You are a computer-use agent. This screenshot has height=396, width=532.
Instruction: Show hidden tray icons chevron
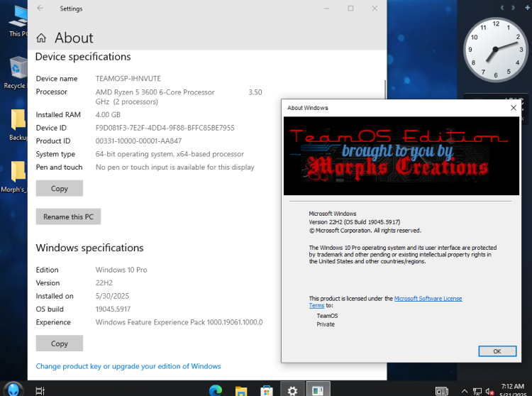tap(464, 391)
